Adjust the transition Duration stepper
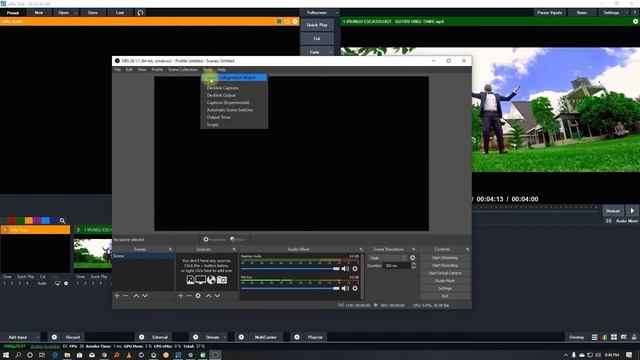The width and height of the screenshot is (640, 360). coord(413,266)
